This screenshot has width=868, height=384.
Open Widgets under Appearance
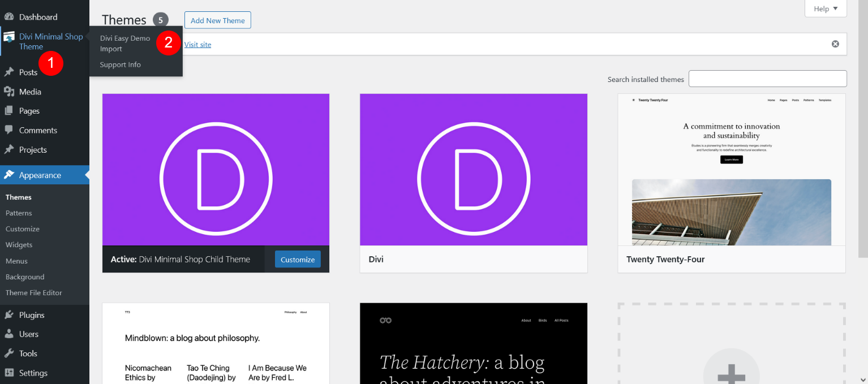(19, 245)
